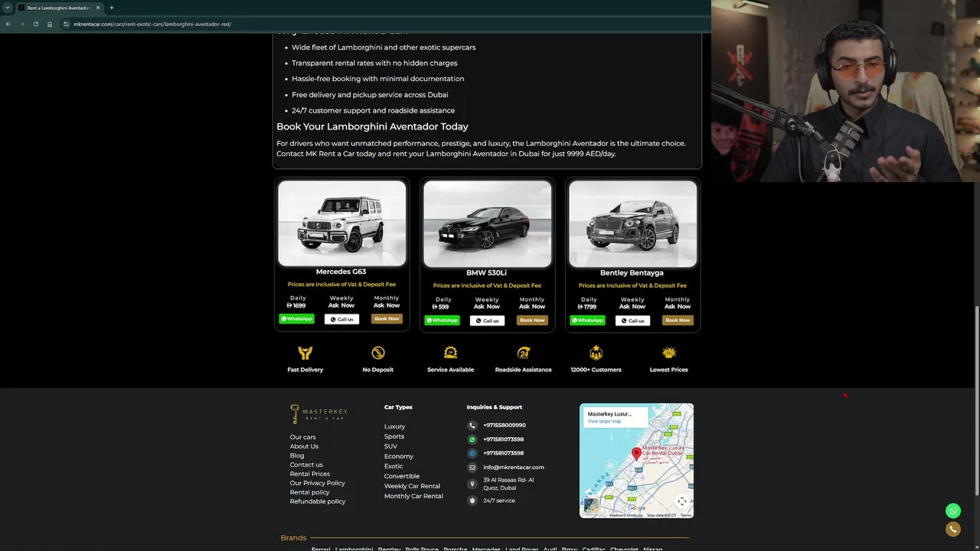
Task: Open Monthly Car Rental link
Action: tap(413, 496)
